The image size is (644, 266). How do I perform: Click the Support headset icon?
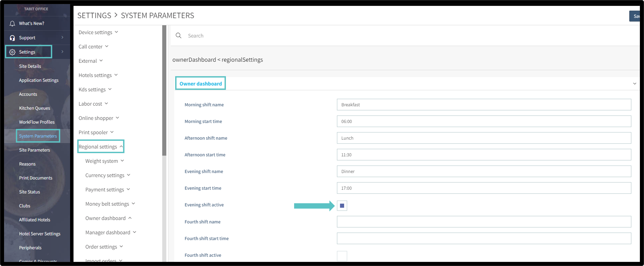[x=12, y=38]
